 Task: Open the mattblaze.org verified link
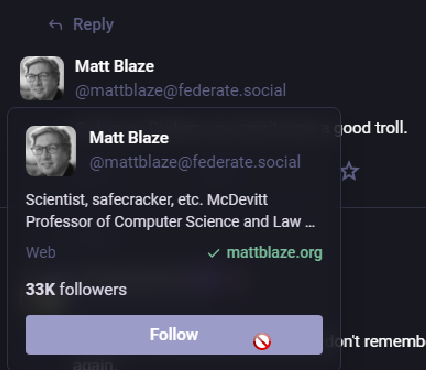(x=275, y=253)
